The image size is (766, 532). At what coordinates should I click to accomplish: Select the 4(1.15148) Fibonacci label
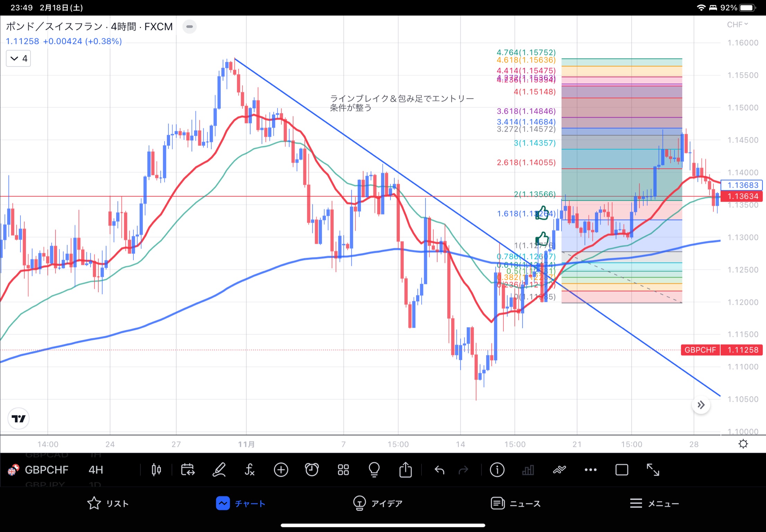535,92
